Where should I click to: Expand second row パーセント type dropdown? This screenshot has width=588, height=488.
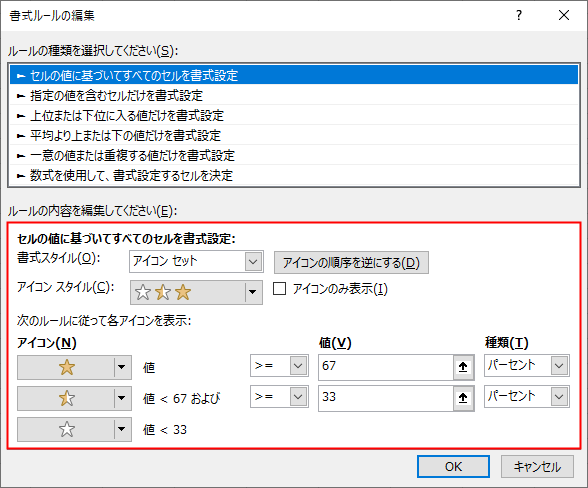527,396
